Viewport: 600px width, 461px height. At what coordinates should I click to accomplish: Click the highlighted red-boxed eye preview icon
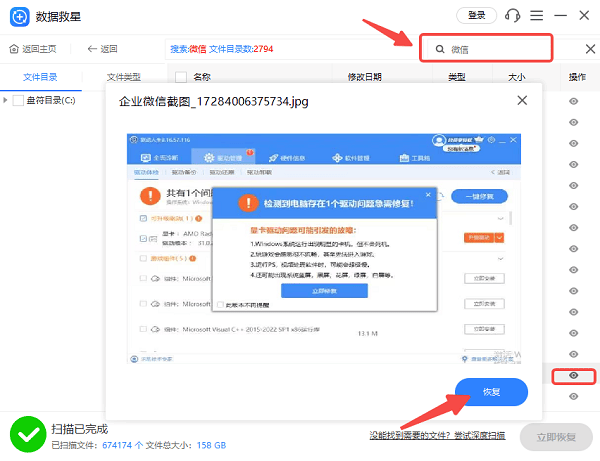[574, 376]
